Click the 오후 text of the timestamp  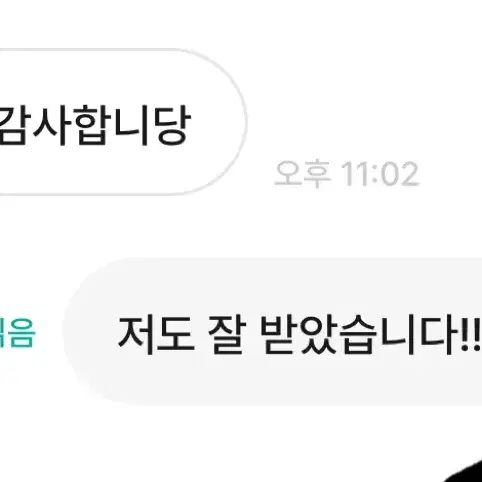[x=302, y=174]
